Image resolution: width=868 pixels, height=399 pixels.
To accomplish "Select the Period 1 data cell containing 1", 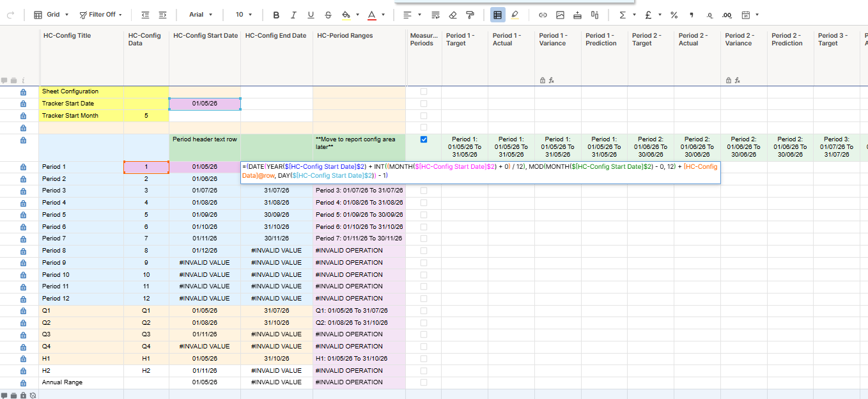I will pyautogui.click(x=146, y=167).
